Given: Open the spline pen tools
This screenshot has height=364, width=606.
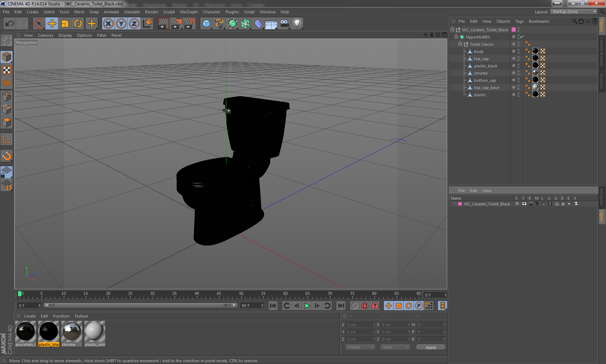Looking at the screenshot, I should [x=219, y=24].
